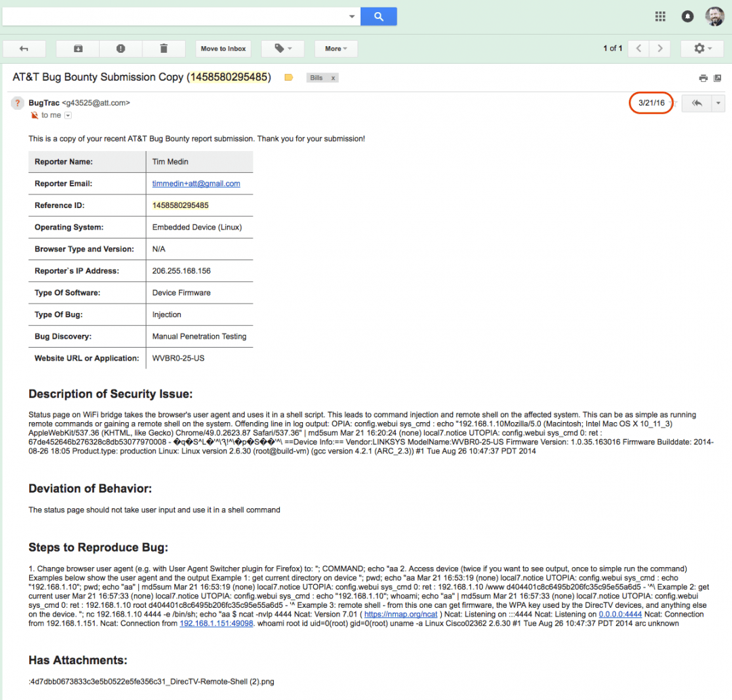Image resolution: width=732 pixels, height=700 pixels.
Task: Click the IP address 206.255.168.156
Action: click(181, 270)
